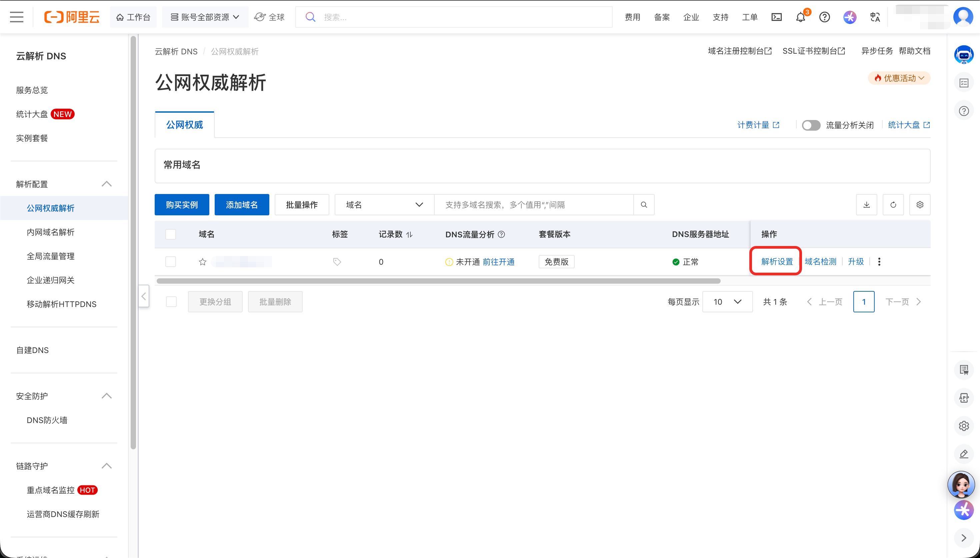
Task: Star the domain as a favorite
Action: pyautogui.click(x=202, y=262)
